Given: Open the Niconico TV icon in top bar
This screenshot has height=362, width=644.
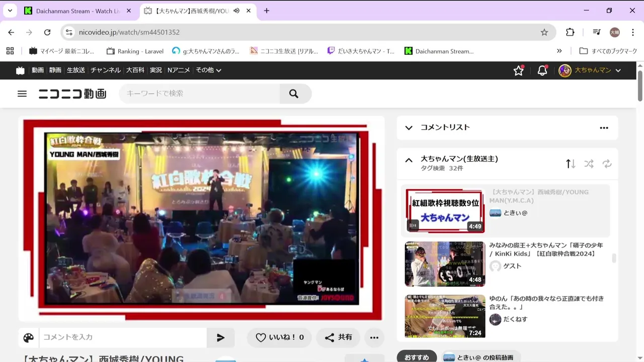Looking at the screenshot, I should tap(20, 70).
